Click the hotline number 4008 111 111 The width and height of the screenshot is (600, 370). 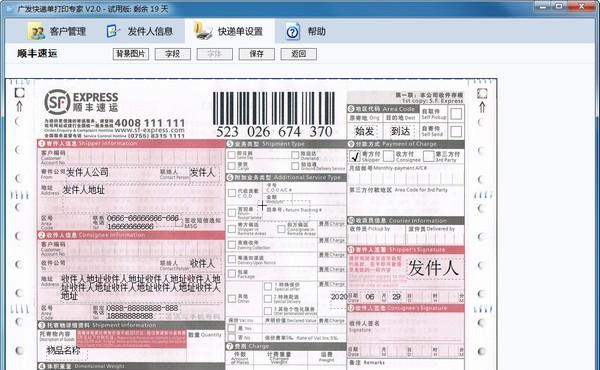pos(150,123)
